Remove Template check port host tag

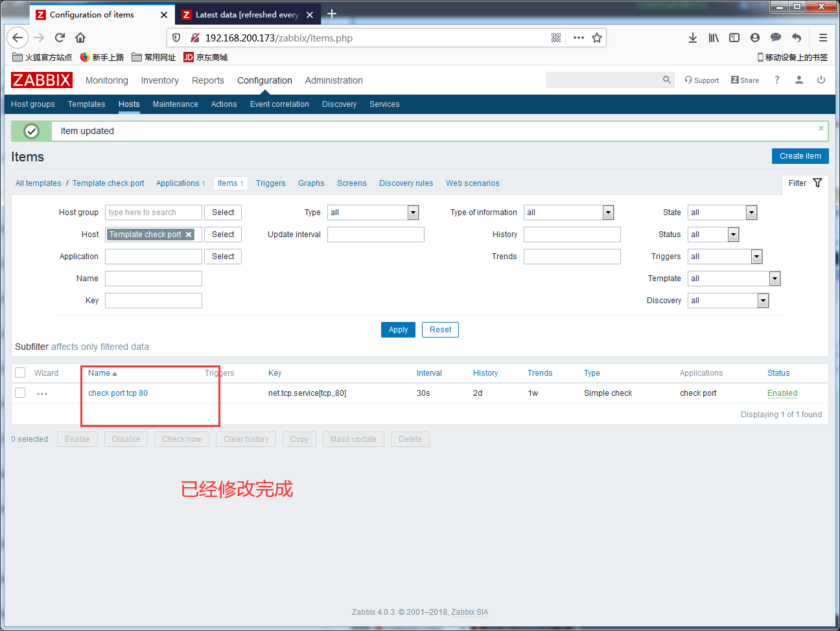click(x=189, y=235)
